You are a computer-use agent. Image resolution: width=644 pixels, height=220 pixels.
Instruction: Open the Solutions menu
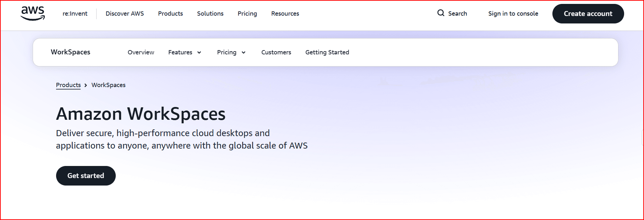[x=210, y=14]
